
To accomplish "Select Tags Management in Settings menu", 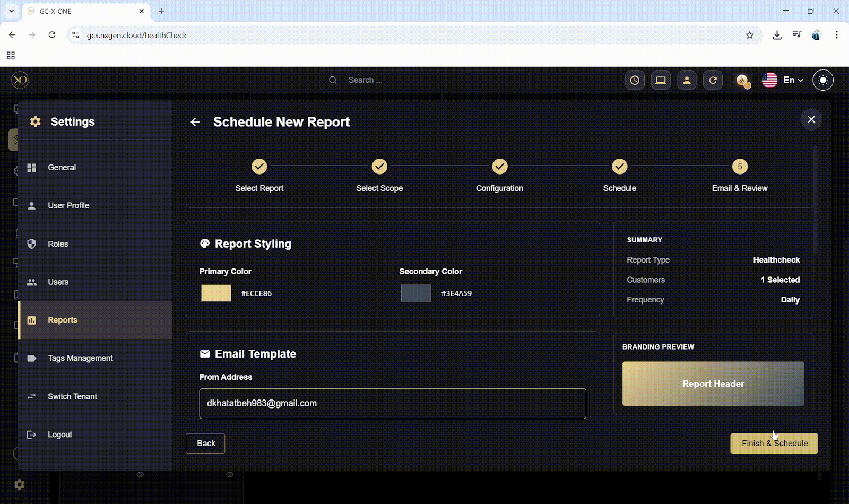I will [x=80, y=358].
